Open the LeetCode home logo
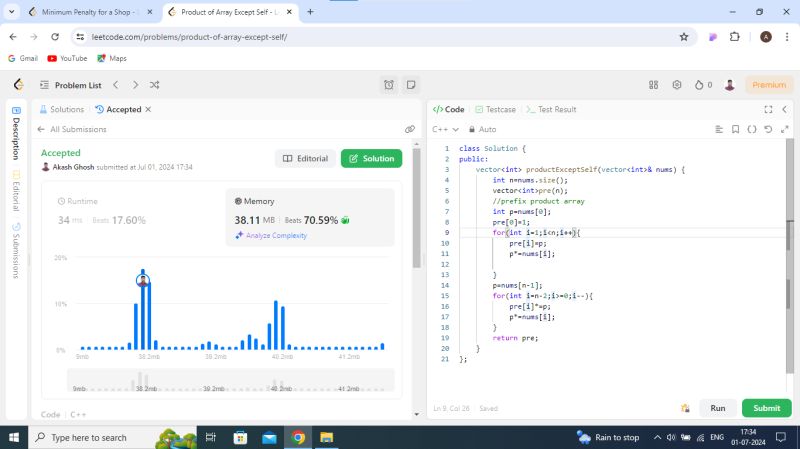 pyautogui.click(x=19, y=85)
